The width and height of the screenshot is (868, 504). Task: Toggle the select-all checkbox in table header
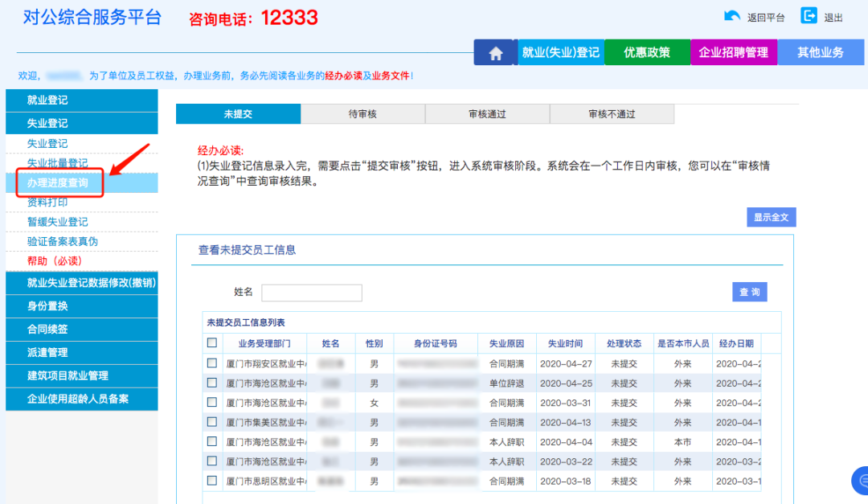[x=212, y=343]
